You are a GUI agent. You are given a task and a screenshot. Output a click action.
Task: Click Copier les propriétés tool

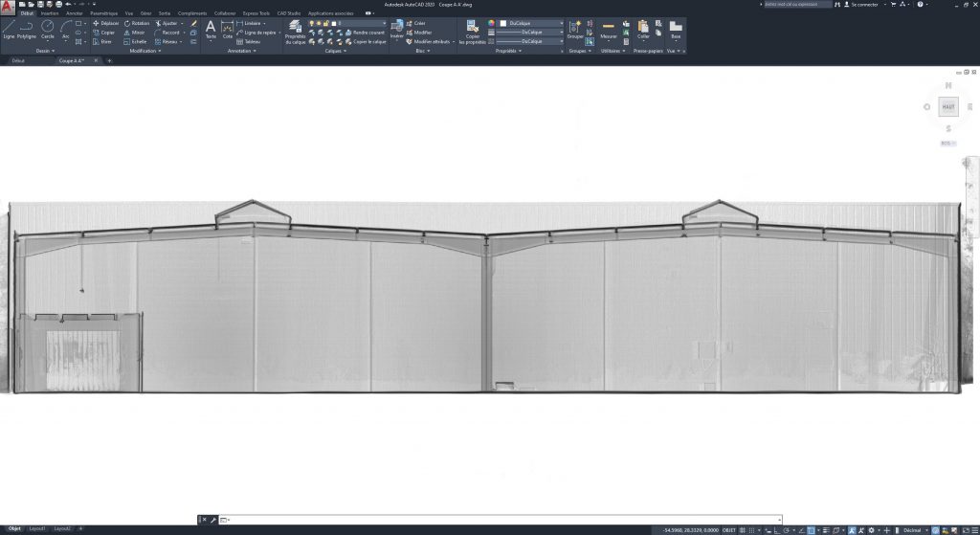pos(473,32)
